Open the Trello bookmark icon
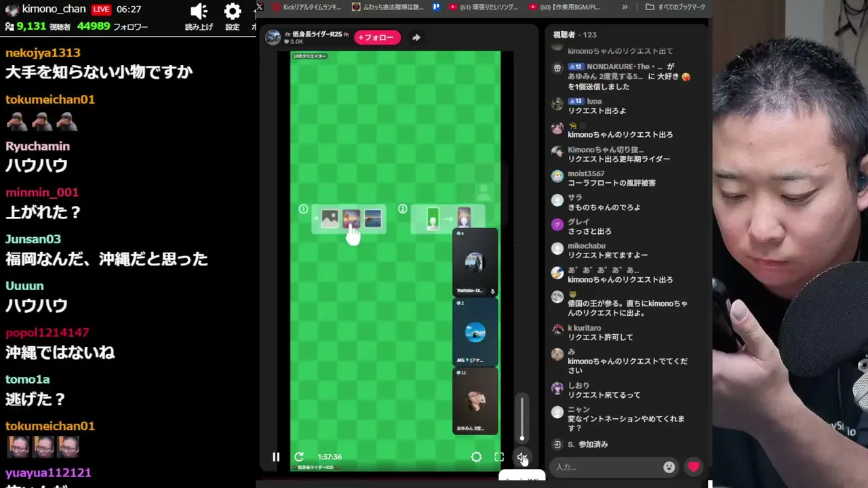Screen dimensions: 868x488 (436, 7)
